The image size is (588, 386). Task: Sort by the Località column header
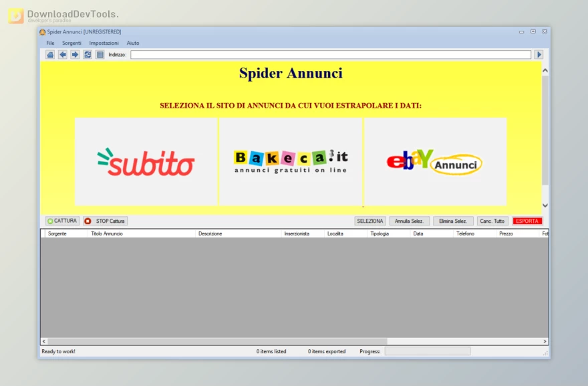point(345,233)
